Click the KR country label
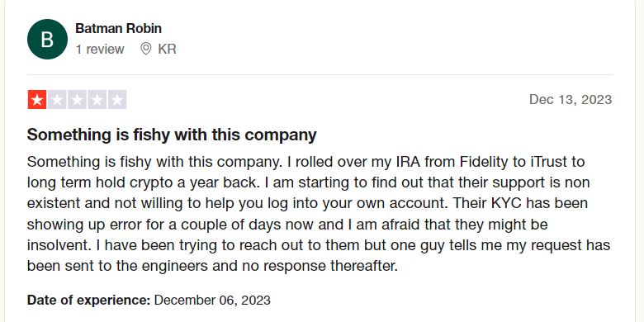 (x=167, y=50)
